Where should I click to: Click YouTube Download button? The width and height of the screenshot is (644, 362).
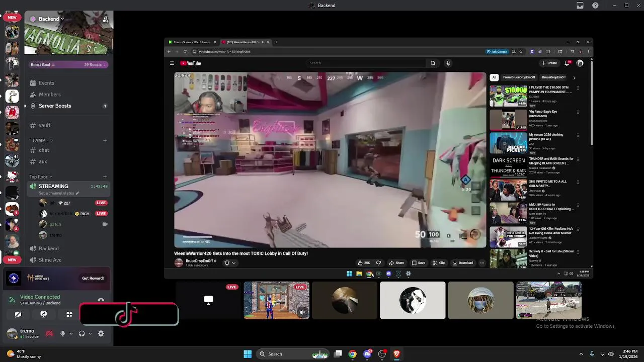pos(462,262)
